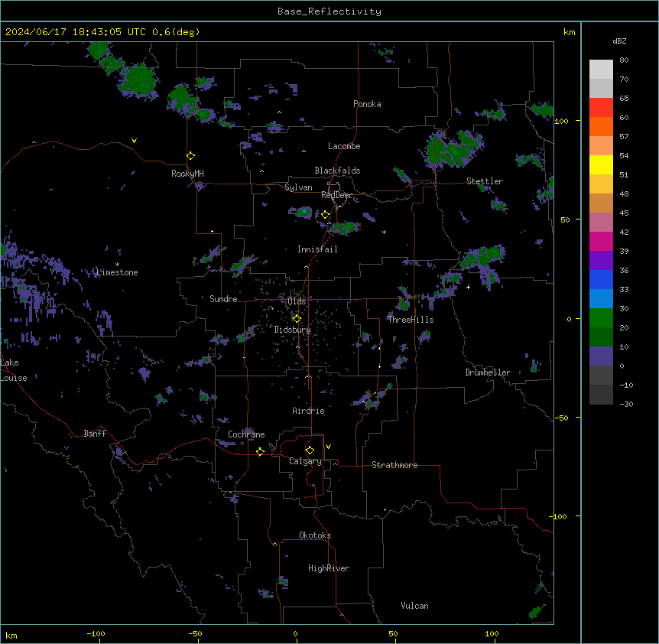Select the yellow diamond marker below Cochrane

(260, 451)
